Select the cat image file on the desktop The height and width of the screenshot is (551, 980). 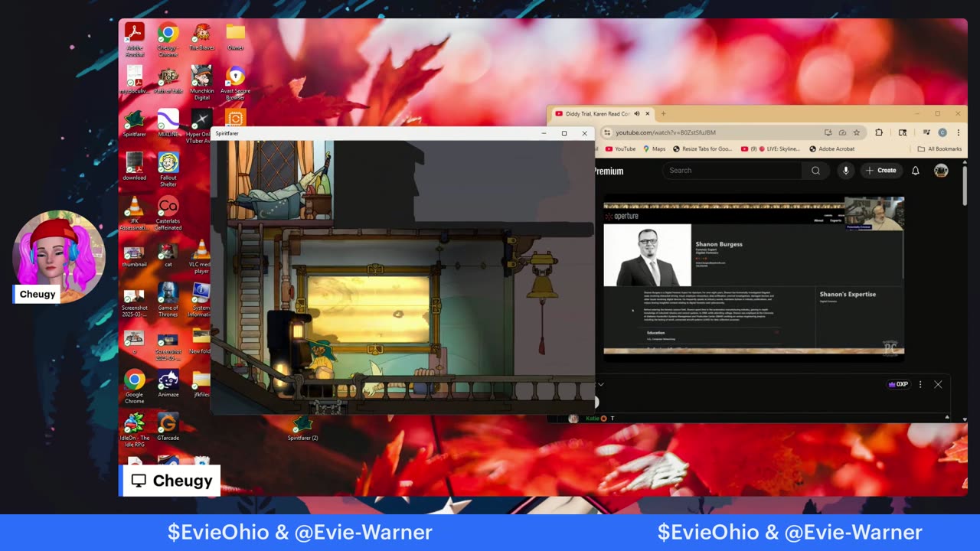(168, 255)
